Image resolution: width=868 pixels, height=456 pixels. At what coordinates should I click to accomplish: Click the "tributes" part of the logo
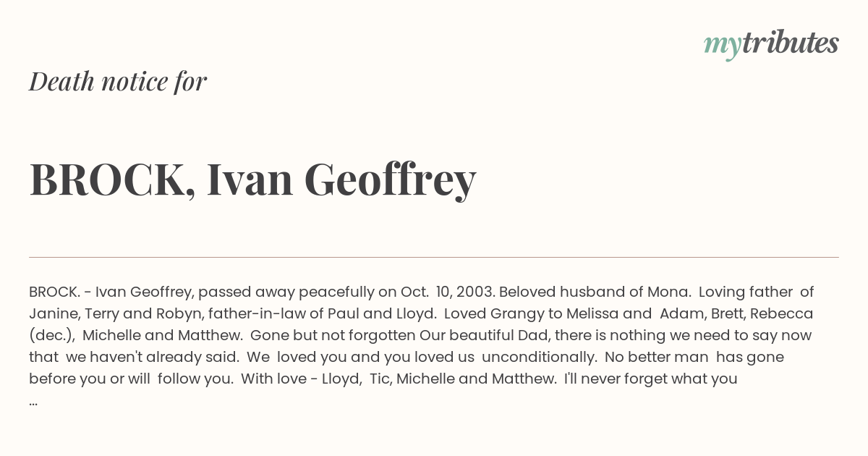790,43
